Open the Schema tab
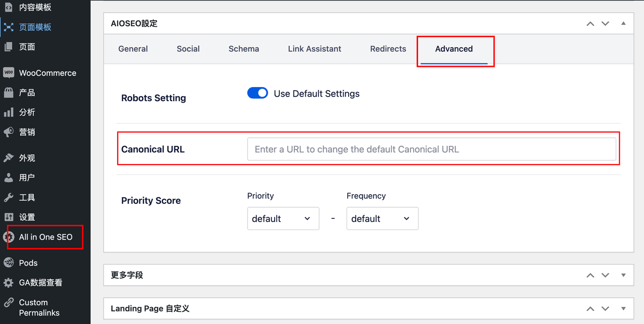This screenshot has width=644, height=324. [244, 49]
